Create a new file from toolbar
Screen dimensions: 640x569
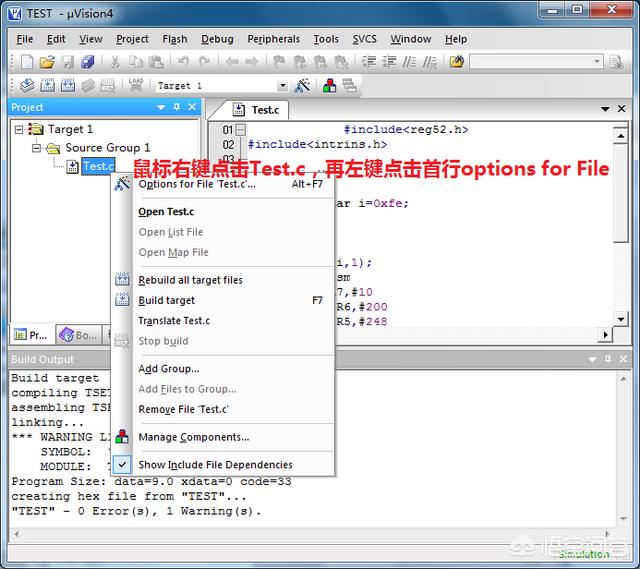27,62
